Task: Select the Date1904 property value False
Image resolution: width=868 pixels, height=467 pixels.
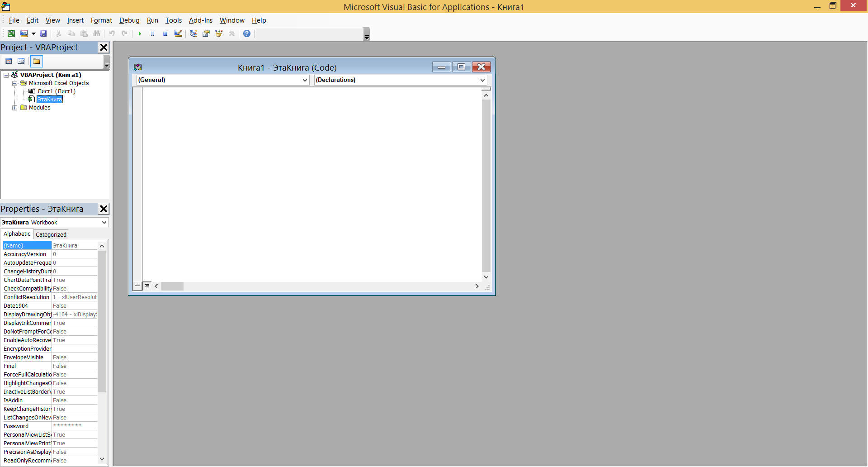Action: pyautogui.click(x=74, y=305)
